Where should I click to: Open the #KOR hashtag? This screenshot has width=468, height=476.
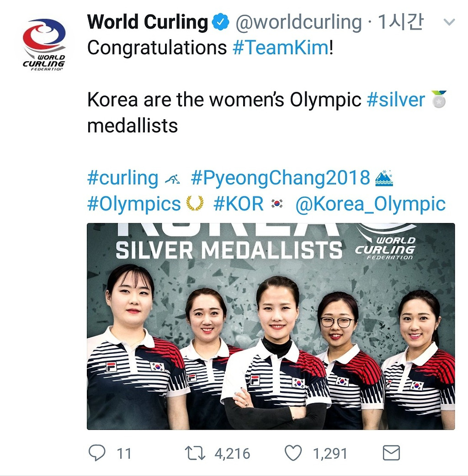238,204
